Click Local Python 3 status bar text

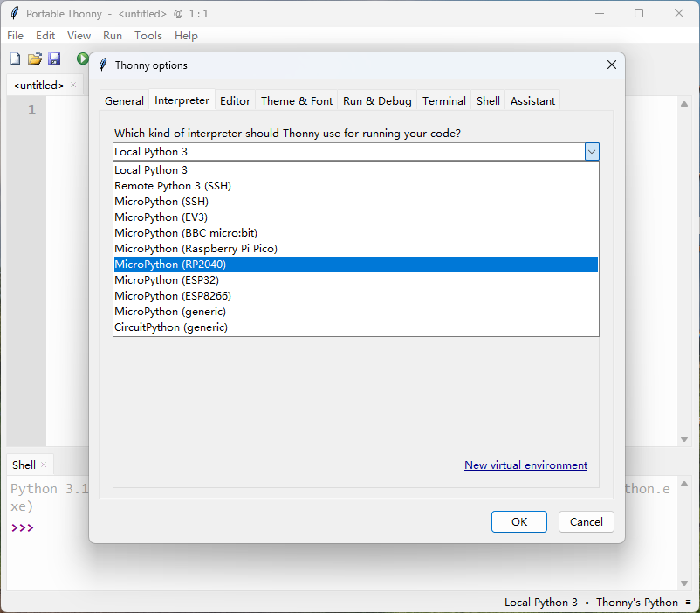coord(540,603)
